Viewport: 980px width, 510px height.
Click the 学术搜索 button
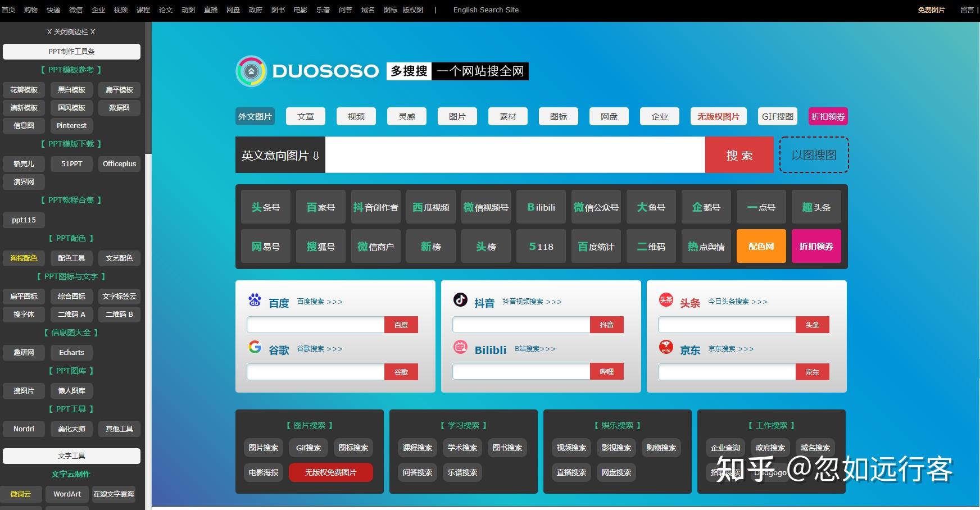462,448
